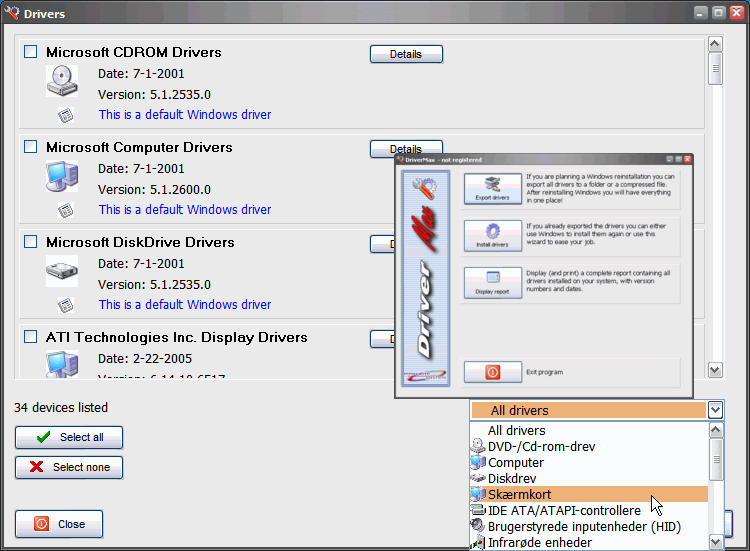
Task: Tick the Microsoft DiskDrive Drivers checkbox
Action: coord(31,242)
